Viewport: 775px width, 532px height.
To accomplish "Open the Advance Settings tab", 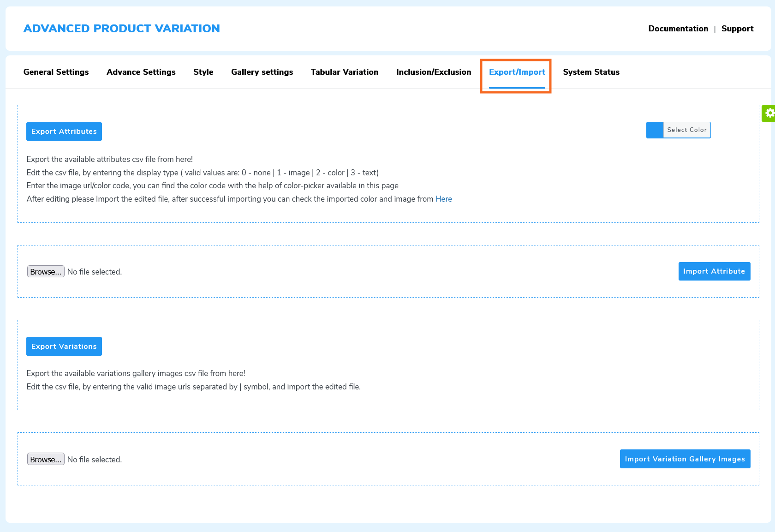I will coord(141,72).
